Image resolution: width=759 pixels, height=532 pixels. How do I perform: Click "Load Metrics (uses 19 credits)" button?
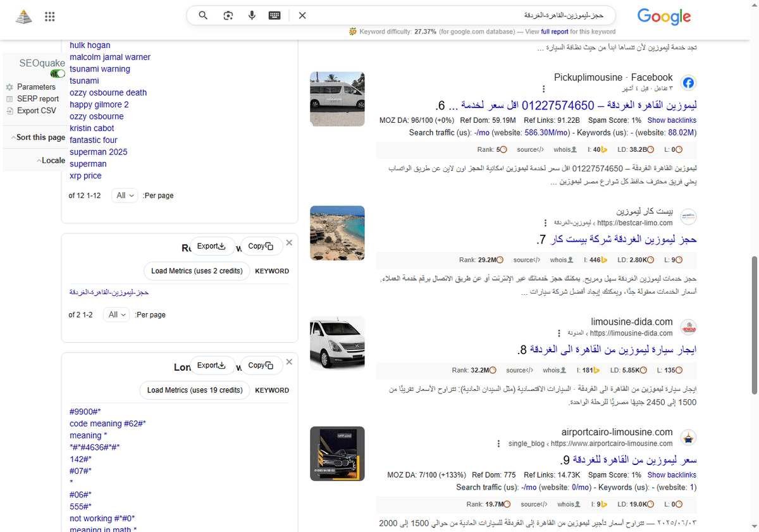click(x=194, y=390)
